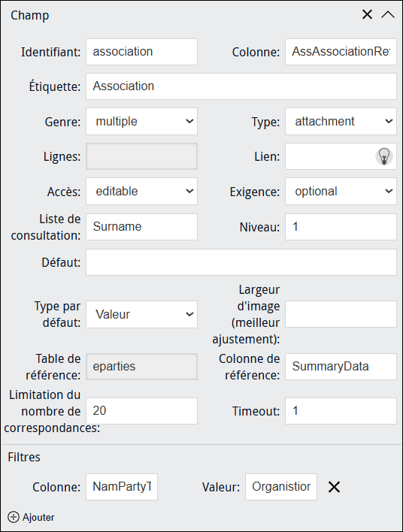This screenshot has height=532, width=403.
Task: Expand the Exigence dropdown showing optional
Action: click(341, 192)
